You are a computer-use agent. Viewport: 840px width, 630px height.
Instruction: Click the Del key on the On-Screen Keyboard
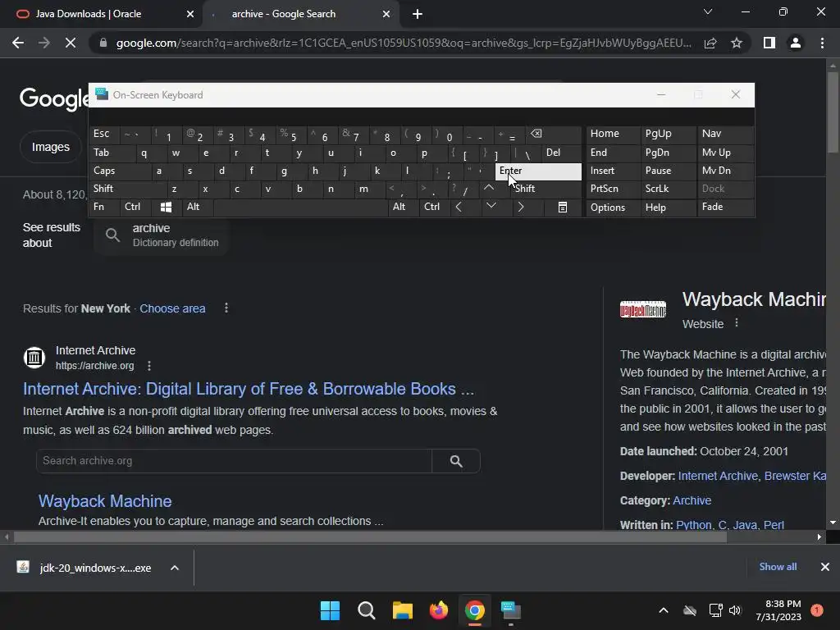click(562, 153)
